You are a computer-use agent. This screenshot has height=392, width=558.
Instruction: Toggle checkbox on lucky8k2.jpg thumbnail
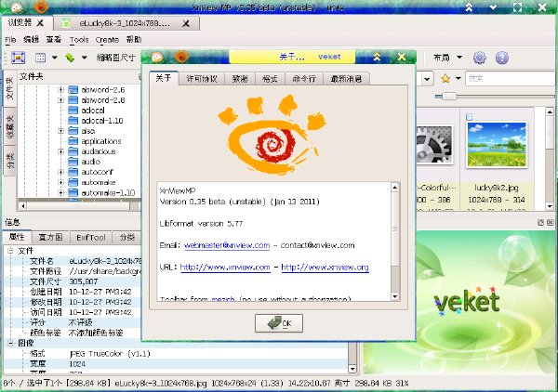pyautogui.click(x=469, y=117)
